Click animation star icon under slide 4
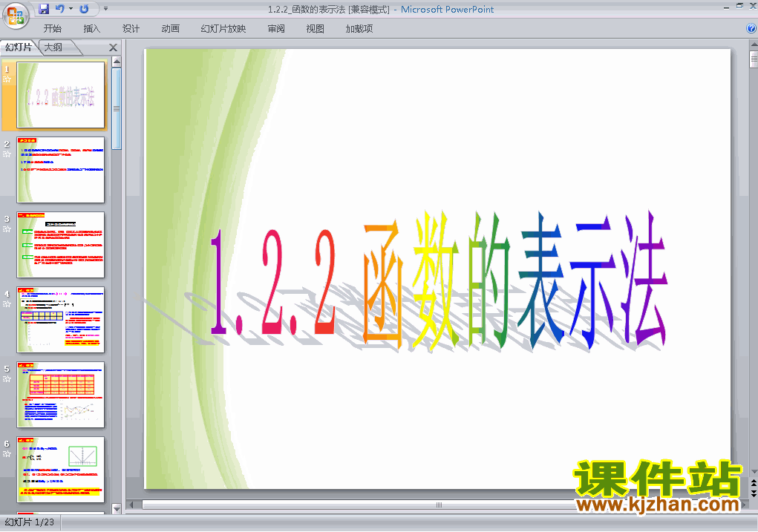The image size is (758, 532). (x=7, y=304)
